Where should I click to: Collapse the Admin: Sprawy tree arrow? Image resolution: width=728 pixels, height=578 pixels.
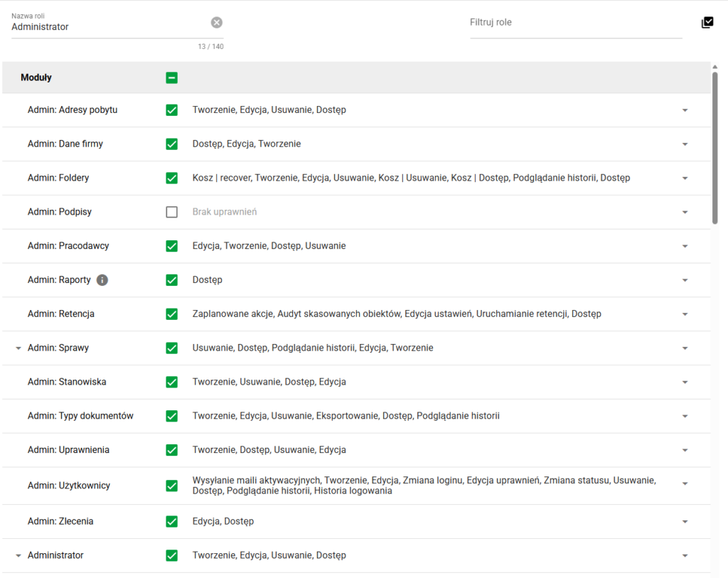tap(18, 348)
